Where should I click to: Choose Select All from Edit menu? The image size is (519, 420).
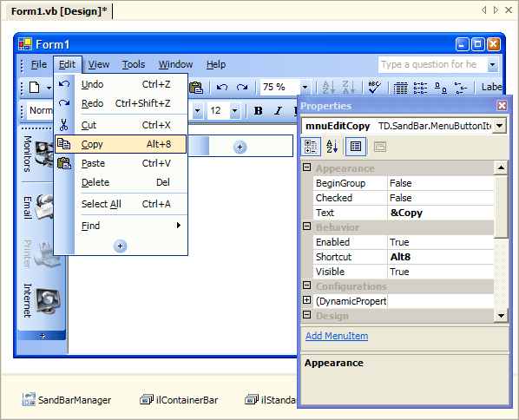coord(121,204)
